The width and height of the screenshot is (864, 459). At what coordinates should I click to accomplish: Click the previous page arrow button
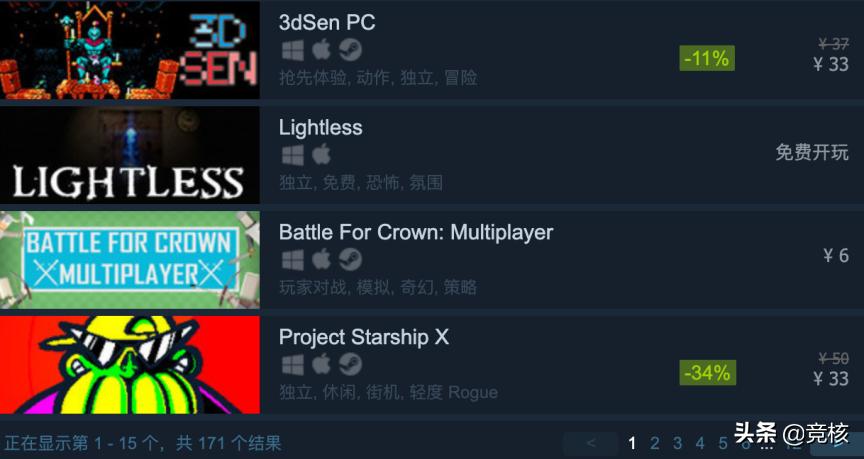point(591,443)
